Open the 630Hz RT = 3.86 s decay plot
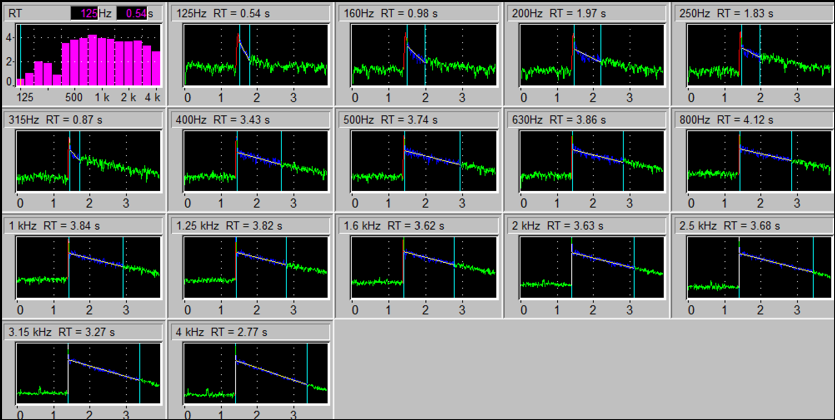The height and width of the screenshot is (420, 835). click(592, 161)
